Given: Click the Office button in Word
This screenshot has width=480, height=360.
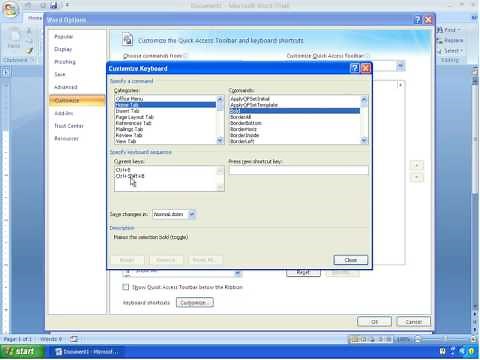Looking at the screenshot, I should point(11,9).
